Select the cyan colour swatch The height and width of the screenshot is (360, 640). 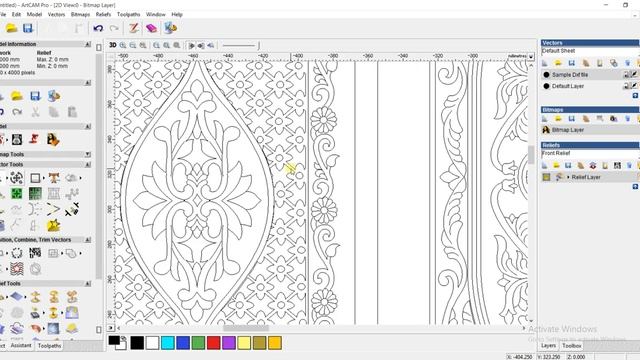tap(168, 343)
